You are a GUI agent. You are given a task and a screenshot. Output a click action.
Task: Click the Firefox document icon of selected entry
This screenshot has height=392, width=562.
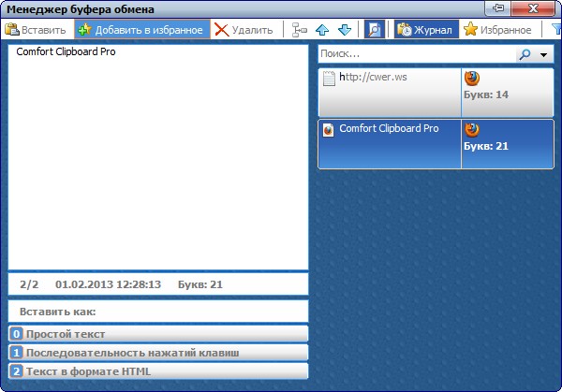pos(328,130)
